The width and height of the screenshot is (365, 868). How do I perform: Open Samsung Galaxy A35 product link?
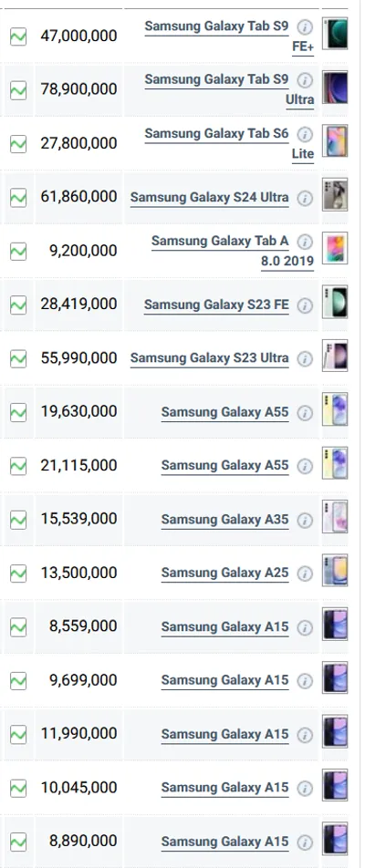(x=224, y=520)
